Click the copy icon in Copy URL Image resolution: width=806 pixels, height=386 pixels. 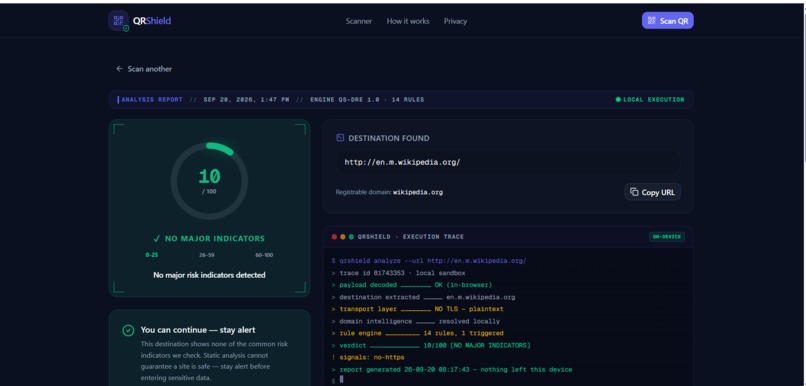pos(634,192)
